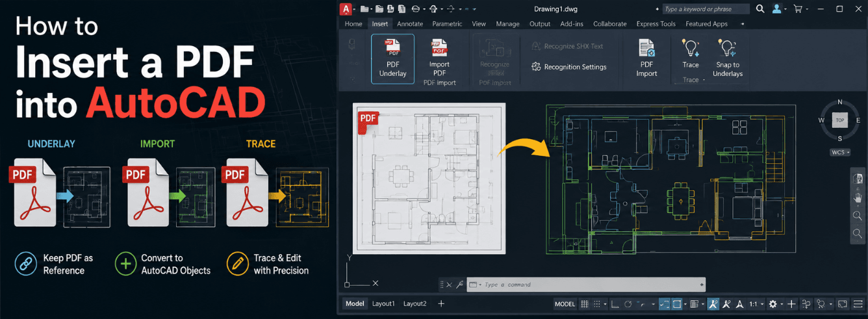This screenshot has height=319, width=868.
Task: Switch to the Output ribbon tab
Action: pyautogui.click(x=540, y=24)
